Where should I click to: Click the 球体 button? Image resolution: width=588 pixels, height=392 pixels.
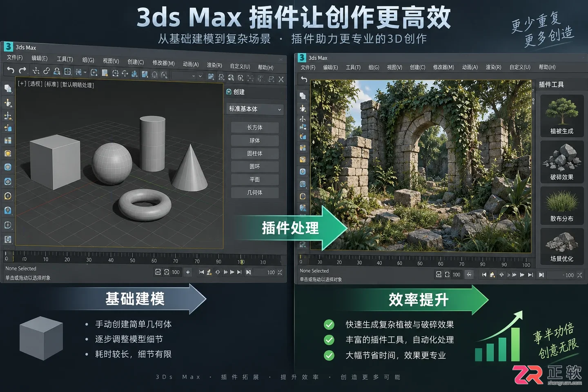[255, 140]
